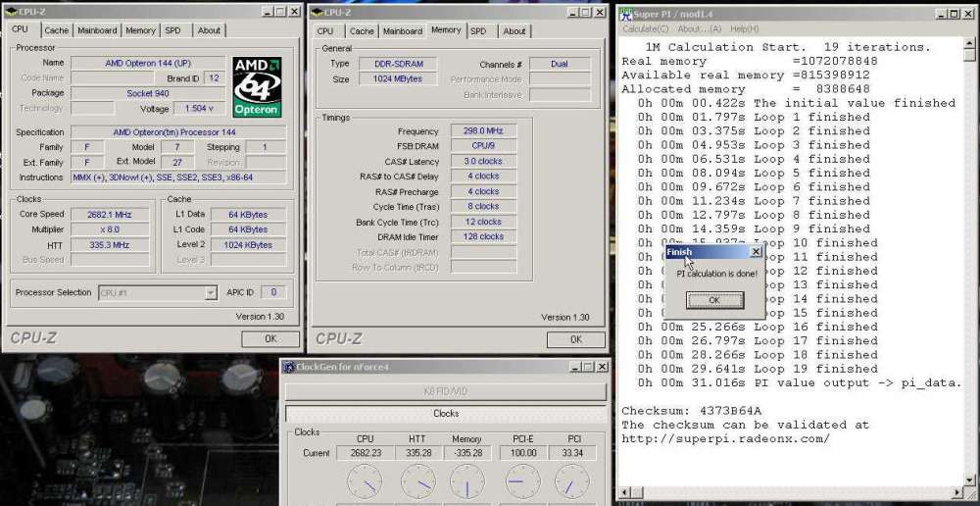Screen dimensions: 980x506
Task: Open the Processor Selection dropdown
Action: (x=211, y=293)
